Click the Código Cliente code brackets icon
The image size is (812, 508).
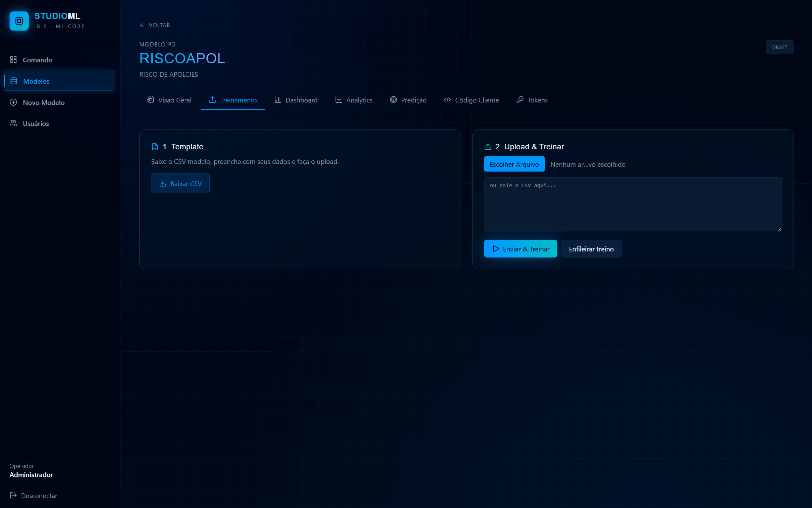point(448,100)
